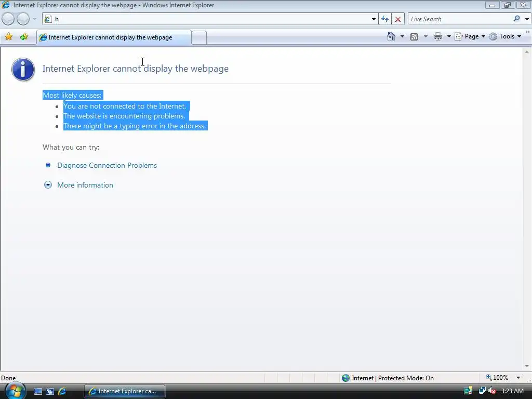The width and height of the screenshot is (532, 399).
Task: Show more toolbar commands chevron
Action: pyautogui.click(x=528, y=32)
